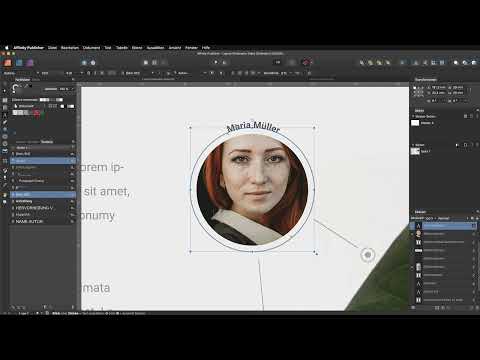Collapse the Seiten section in the Pages panel
This screenshot has width=480, height=360.
413,145
